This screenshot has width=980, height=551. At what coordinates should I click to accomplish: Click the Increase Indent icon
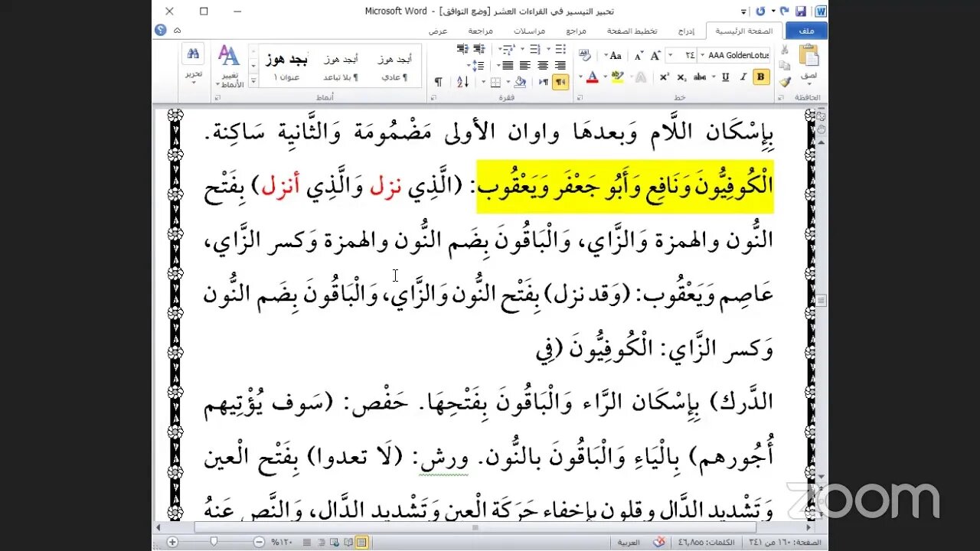pyautogui.click(x=462, y=49)
